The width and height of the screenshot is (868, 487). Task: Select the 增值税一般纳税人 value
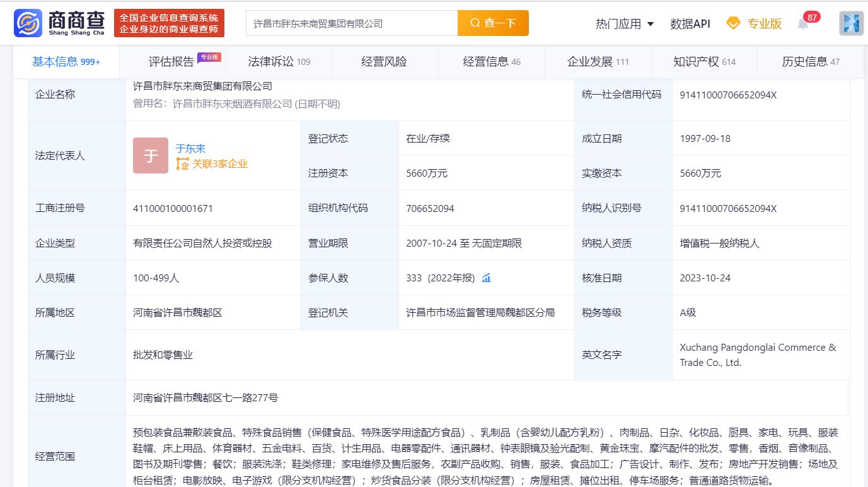719,243
